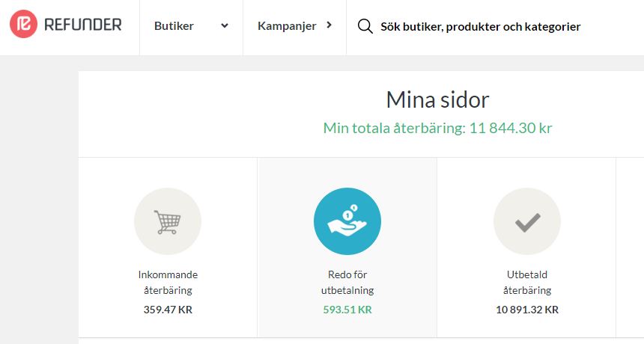Open the Kampanjer menu item

(287, 26)
